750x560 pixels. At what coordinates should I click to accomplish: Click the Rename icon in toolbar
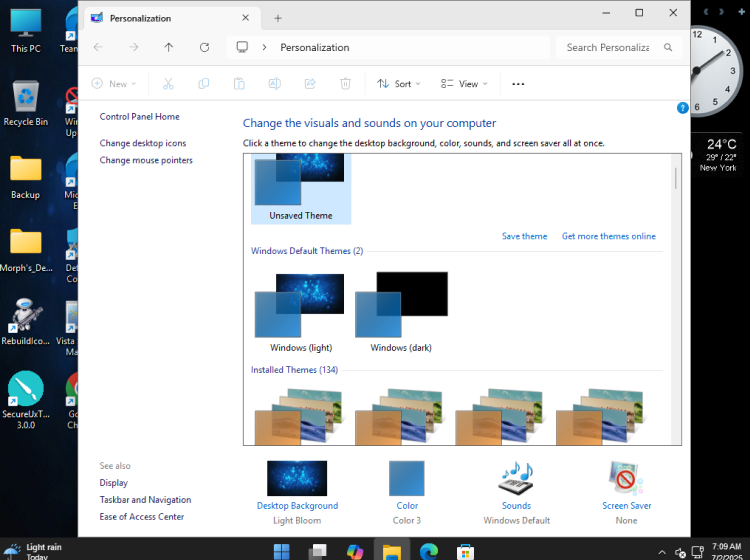(x=275, y=84)
